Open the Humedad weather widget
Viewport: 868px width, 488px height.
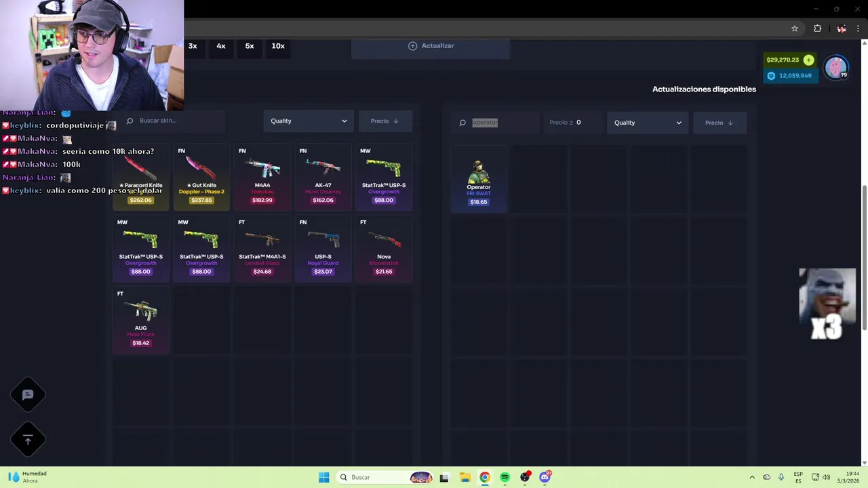coord(27,477)
